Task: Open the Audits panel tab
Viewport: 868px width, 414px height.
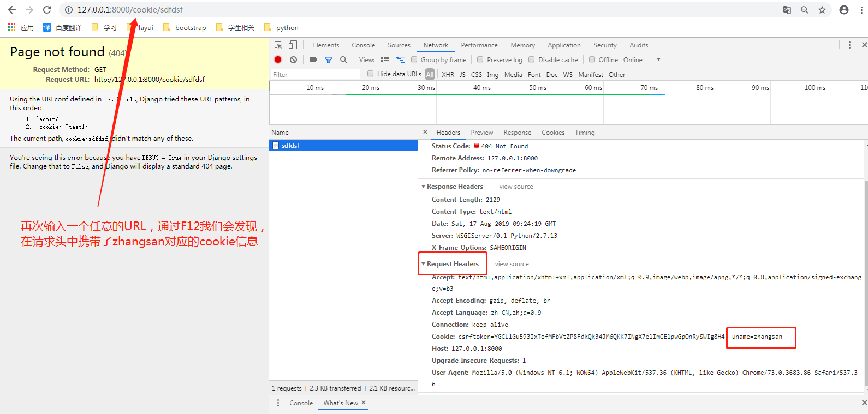Action: 639,45
